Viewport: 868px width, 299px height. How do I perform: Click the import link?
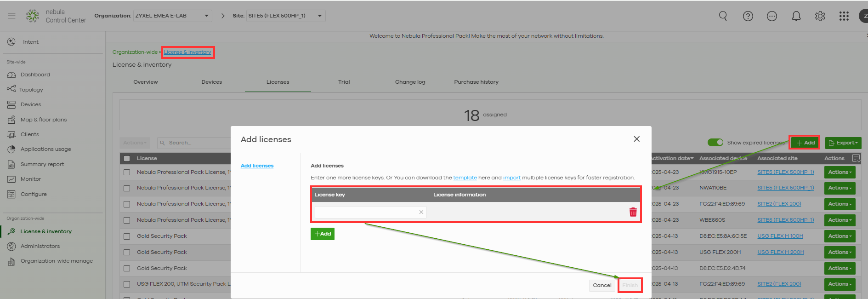(512, 178)
